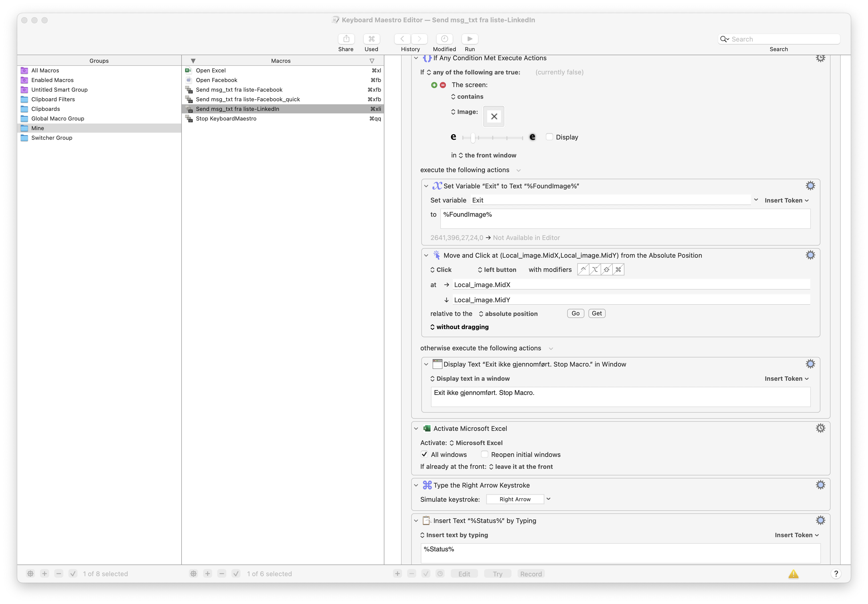Open gear menu for Move and Click action
Viewport: 868px width, 604px height.
(810, 255)
